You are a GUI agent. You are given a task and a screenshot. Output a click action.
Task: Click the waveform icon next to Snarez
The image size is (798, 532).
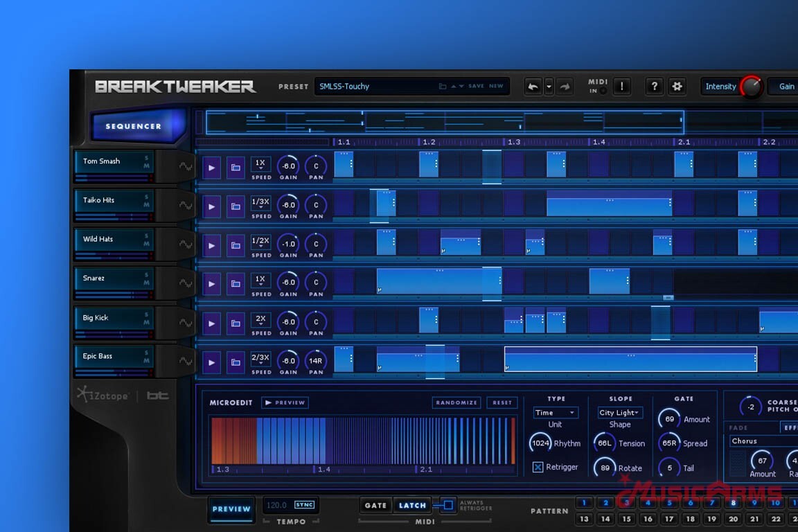186,283
